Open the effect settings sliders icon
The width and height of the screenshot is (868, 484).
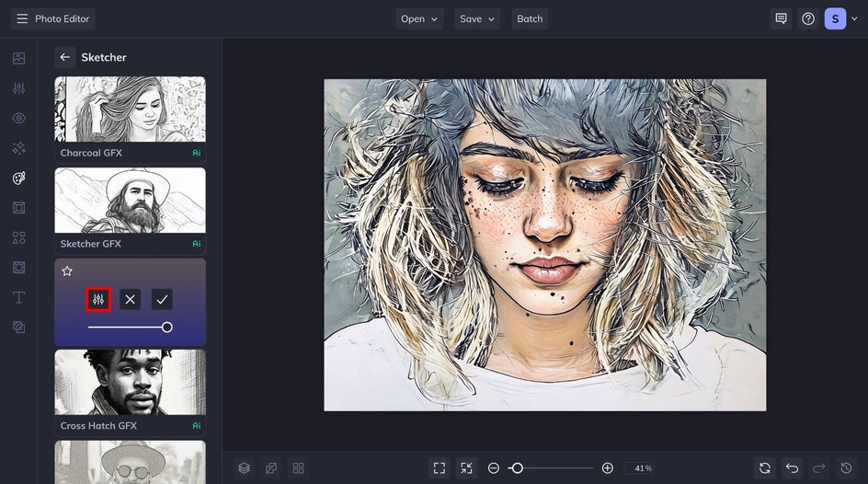click(x=98, y=299)
